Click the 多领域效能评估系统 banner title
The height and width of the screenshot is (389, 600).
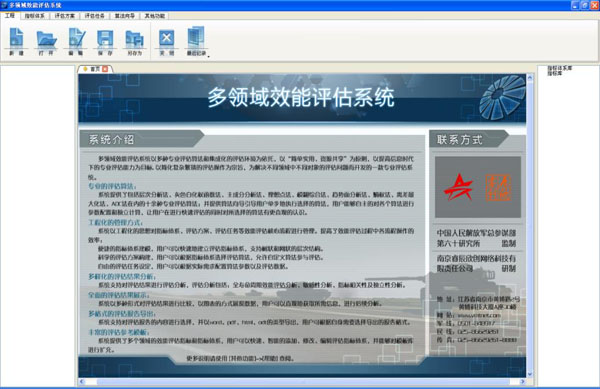click(301, 98)
